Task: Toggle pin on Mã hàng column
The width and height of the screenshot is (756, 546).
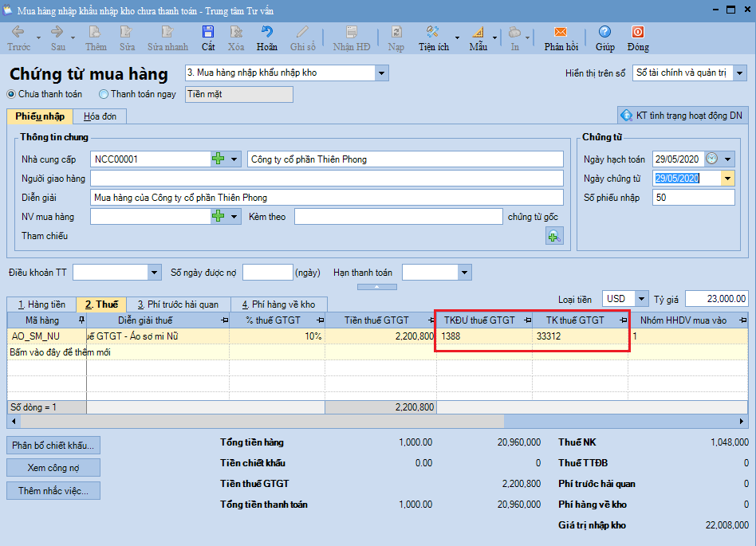Action: [81, 320]
